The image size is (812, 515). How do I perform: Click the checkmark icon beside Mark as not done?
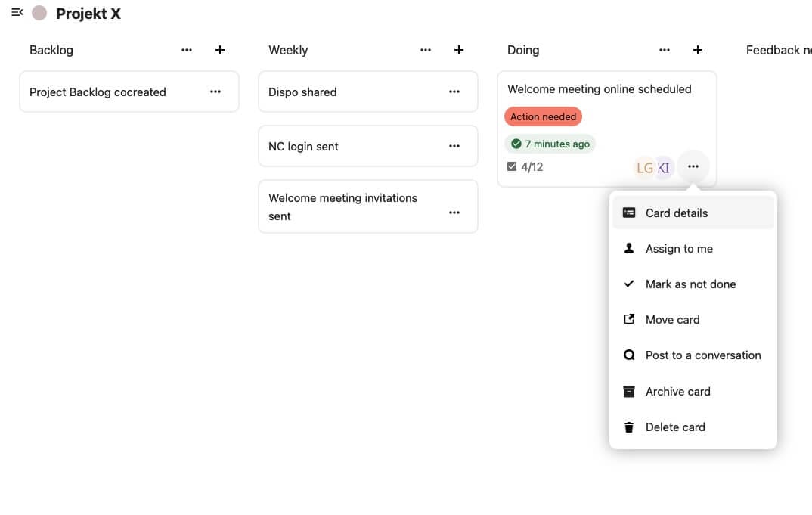click(629, 284)
